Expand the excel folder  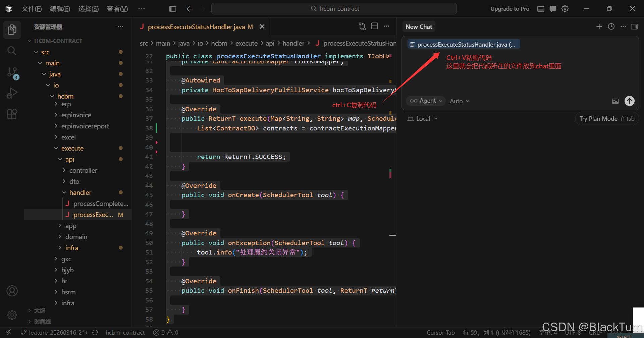[x=68, y=137]
